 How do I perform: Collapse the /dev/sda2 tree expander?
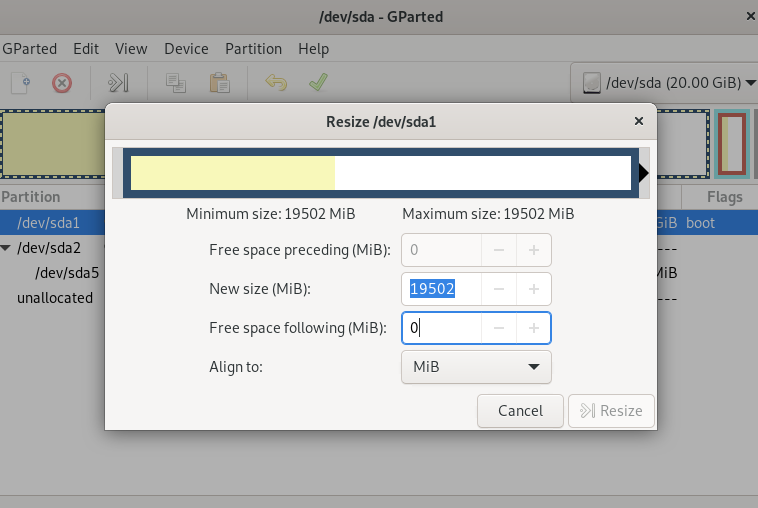tap(7, 248)
